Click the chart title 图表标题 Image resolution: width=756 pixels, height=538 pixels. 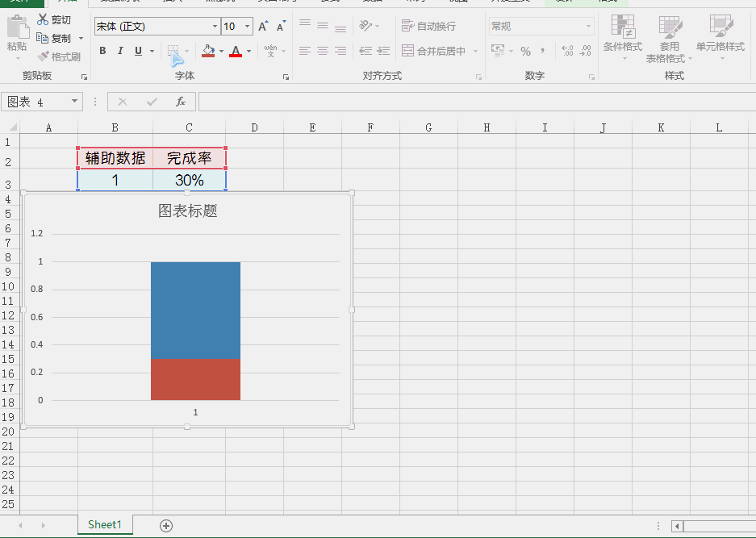(x=187, y=211)
